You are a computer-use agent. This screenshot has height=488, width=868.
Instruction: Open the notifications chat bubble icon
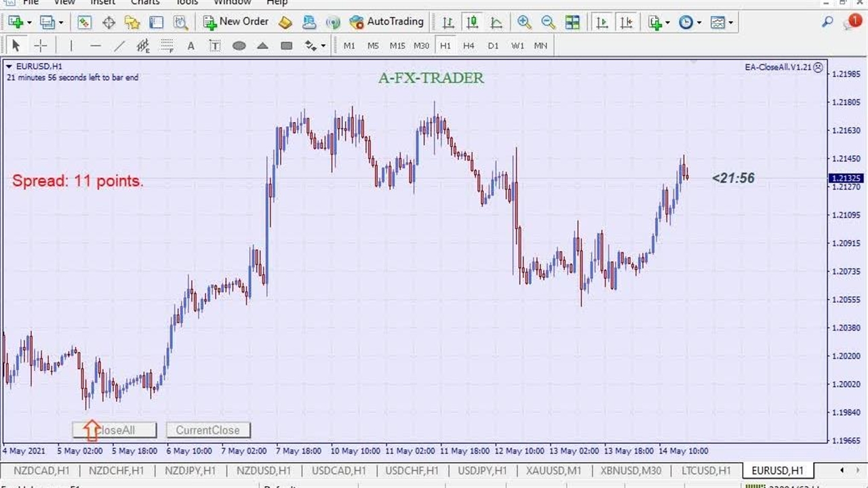[x=852, y=22]
